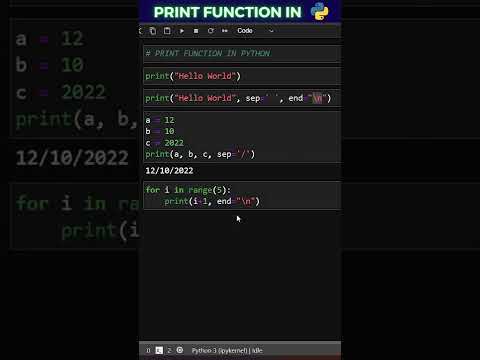The image size is (480, 360).
Task: Click the line print(i+1, end="\n")
Action: point(212,201)
